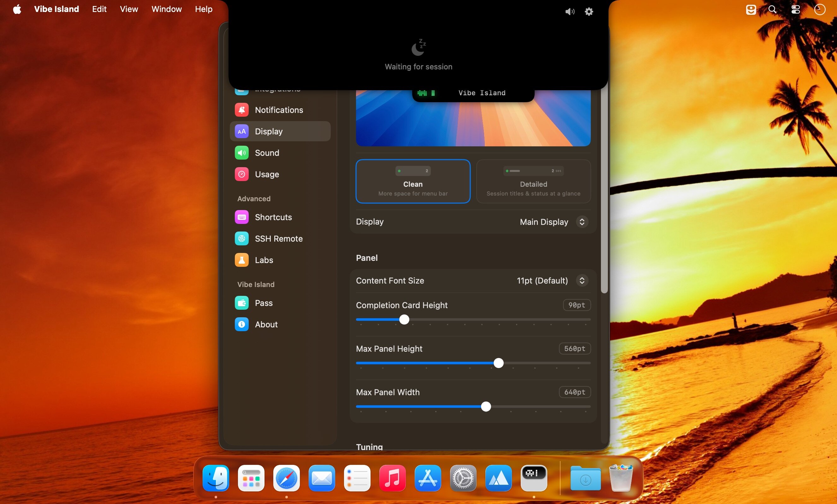This screenshot has width=837, height=504.
Task: Open the Window menu
Action: coord(166,9)
